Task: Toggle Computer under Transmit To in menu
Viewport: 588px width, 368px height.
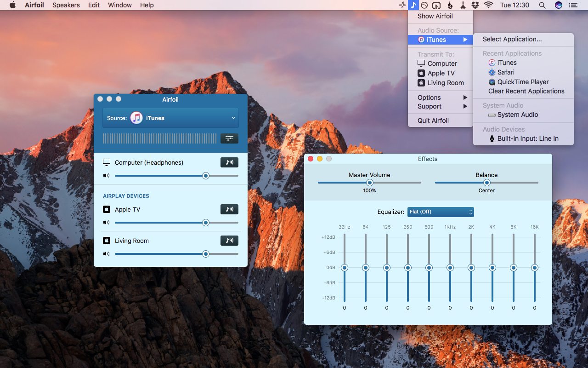Action: (441, 63)
